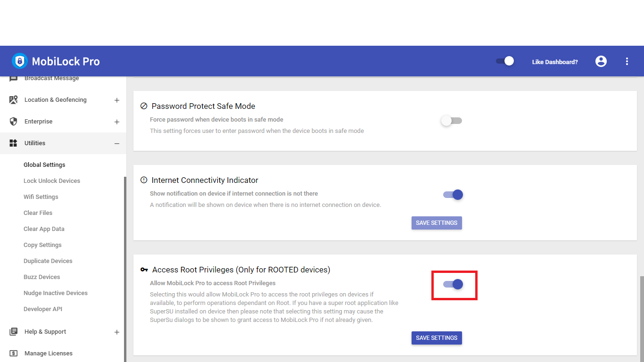Click the MobiLock Pro title text
This screenshot has height=362, width=644.
coord(66,61)
